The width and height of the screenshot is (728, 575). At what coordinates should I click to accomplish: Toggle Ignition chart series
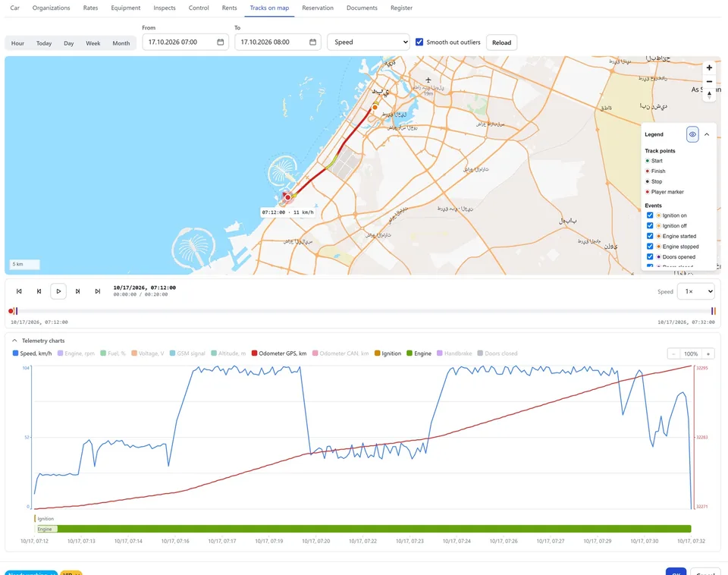point(388,353)
